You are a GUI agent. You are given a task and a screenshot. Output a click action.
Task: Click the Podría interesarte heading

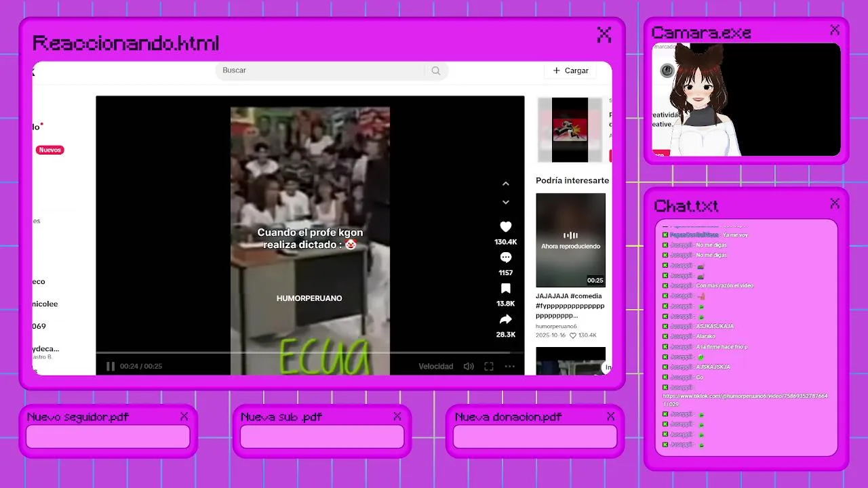(572, 181)
